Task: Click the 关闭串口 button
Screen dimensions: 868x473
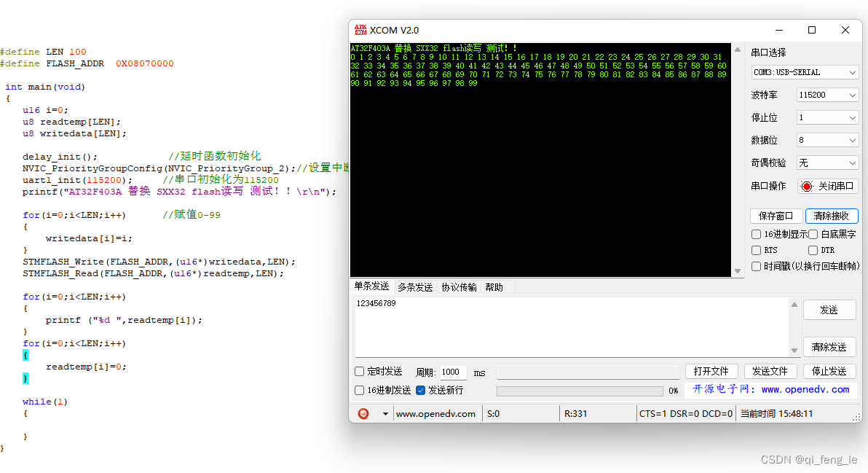Action: [x=828, y=186]
